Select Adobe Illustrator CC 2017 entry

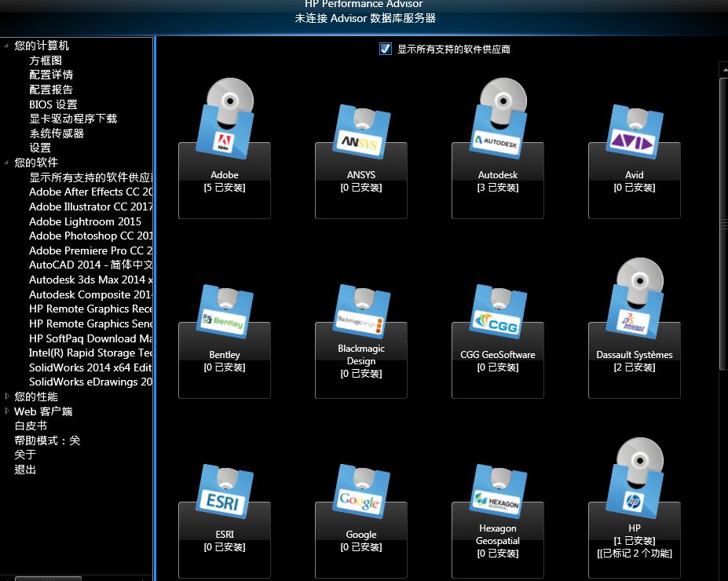[x=90, y=206]
